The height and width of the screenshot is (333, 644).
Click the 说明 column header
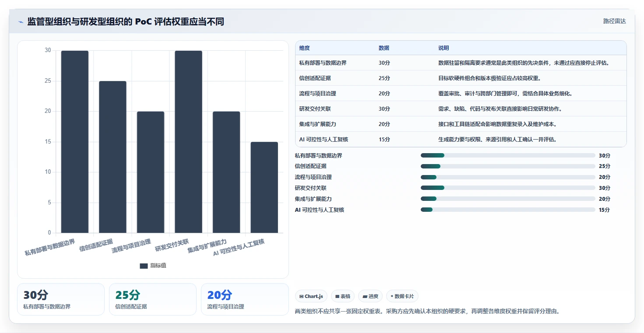point(443,48)
